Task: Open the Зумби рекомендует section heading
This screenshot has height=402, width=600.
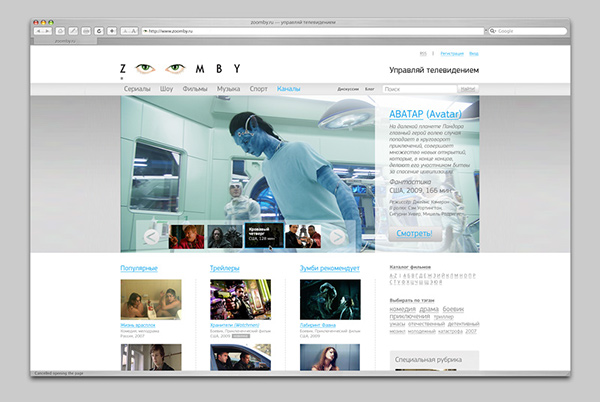Action: click(329, 268)
